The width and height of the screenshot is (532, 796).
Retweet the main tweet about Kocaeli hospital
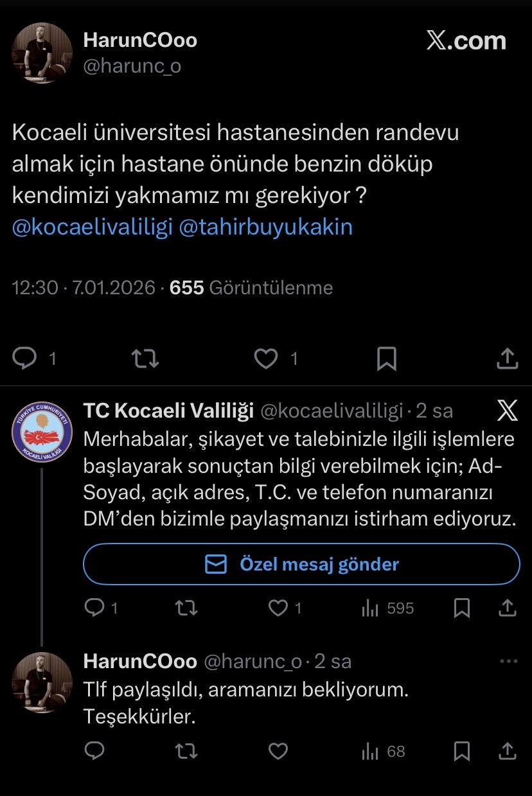[145, 358]
